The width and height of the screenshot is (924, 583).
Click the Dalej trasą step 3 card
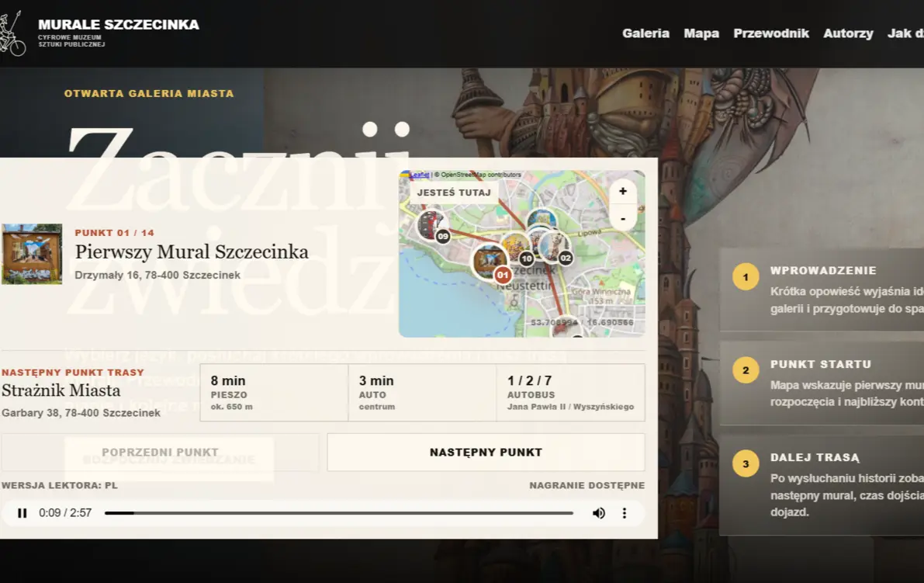pos(822,485)
